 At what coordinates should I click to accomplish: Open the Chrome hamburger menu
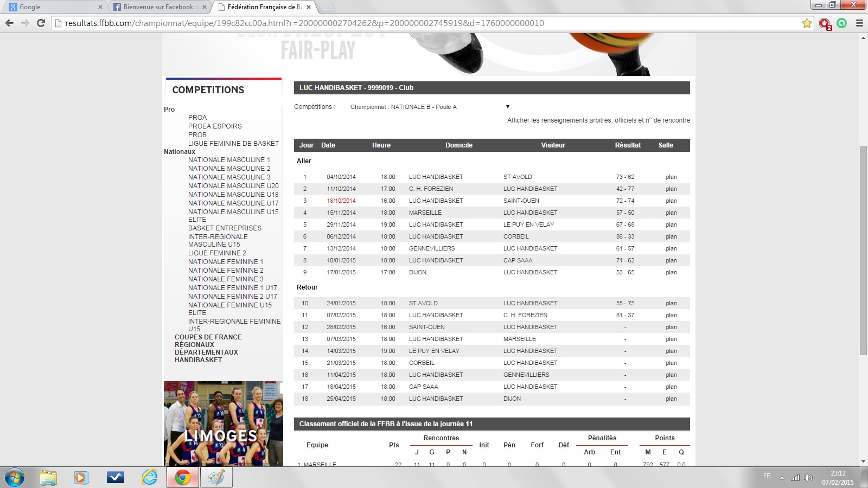click(x=859, y=23)
